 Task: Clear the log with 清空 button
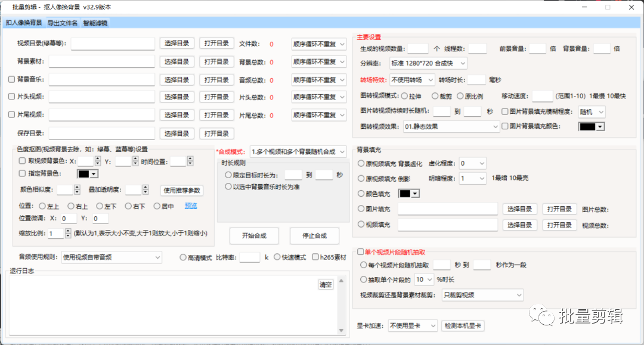pos(326,285)
